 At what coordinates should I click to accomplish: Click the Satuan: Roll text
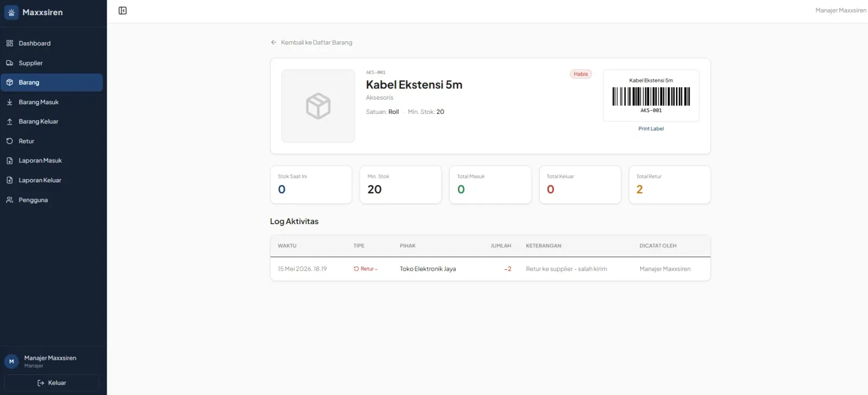pyautogui.click(x=382, y=112)
